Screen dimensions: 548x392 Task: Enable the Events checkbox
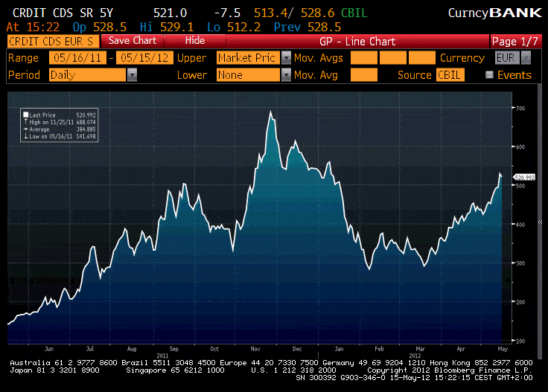(489, 74)
